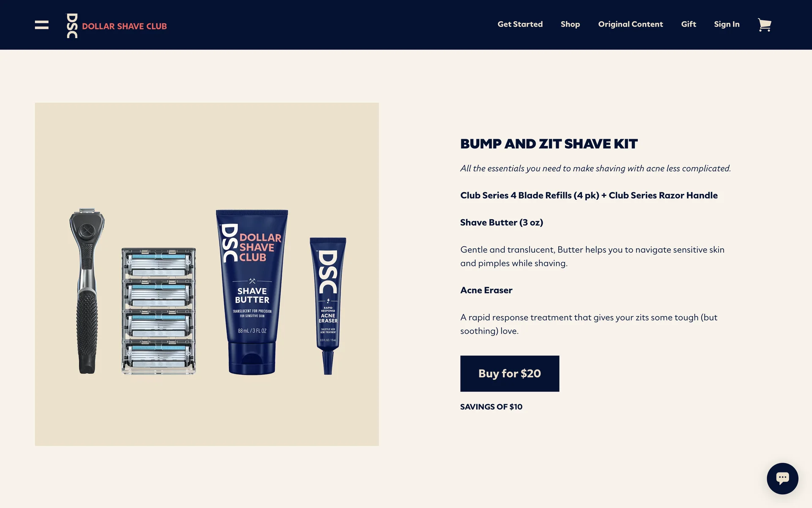Open the chat bubble widget

point(782,478)
